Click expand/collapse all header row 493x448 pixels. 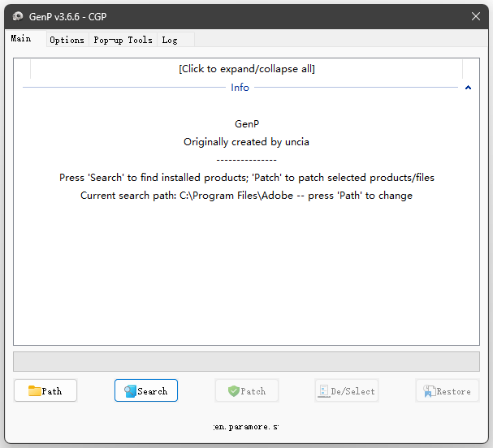pyautogui.click(x=247, y=69)
